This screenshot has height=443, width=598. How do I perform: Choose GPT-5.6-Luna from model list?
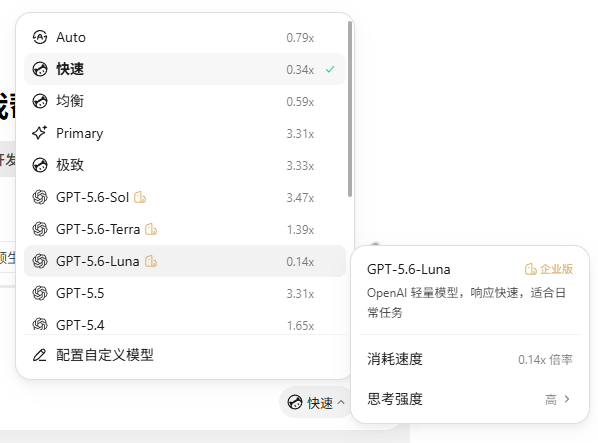[185, 261]
